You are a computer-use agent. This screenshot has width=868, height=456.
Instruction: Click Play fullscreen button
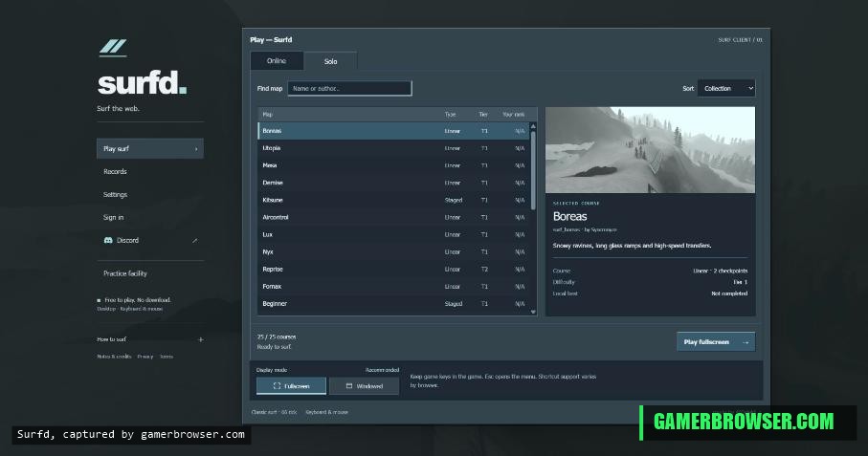(x=716, y=342)
